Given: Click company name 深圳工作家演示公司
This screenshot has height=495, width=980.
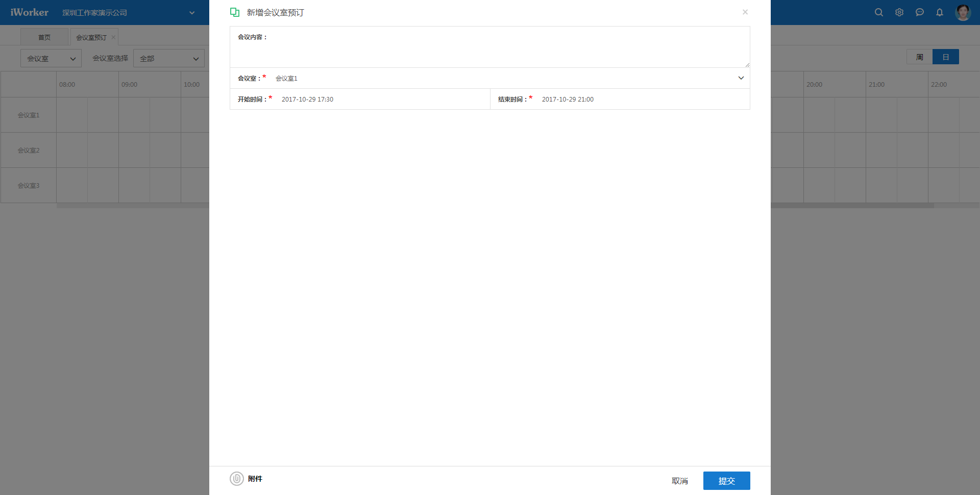Looking at the screenshot, I should click(x=94, y=13).
